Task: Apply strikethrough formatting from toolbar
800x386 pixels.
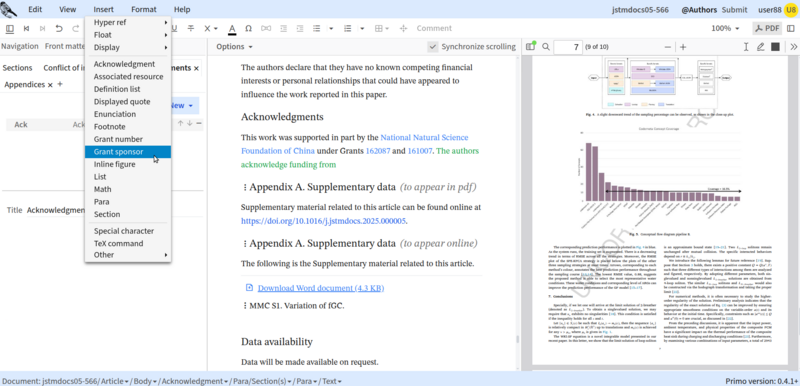Action: [191, 29]
